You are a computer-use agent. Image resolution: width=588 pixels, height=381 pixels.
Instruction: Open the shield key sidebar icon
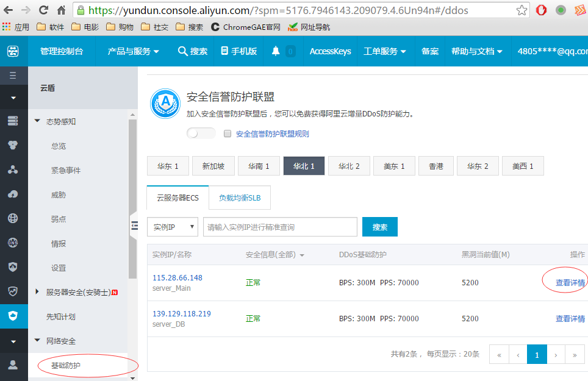pos(13,267)
